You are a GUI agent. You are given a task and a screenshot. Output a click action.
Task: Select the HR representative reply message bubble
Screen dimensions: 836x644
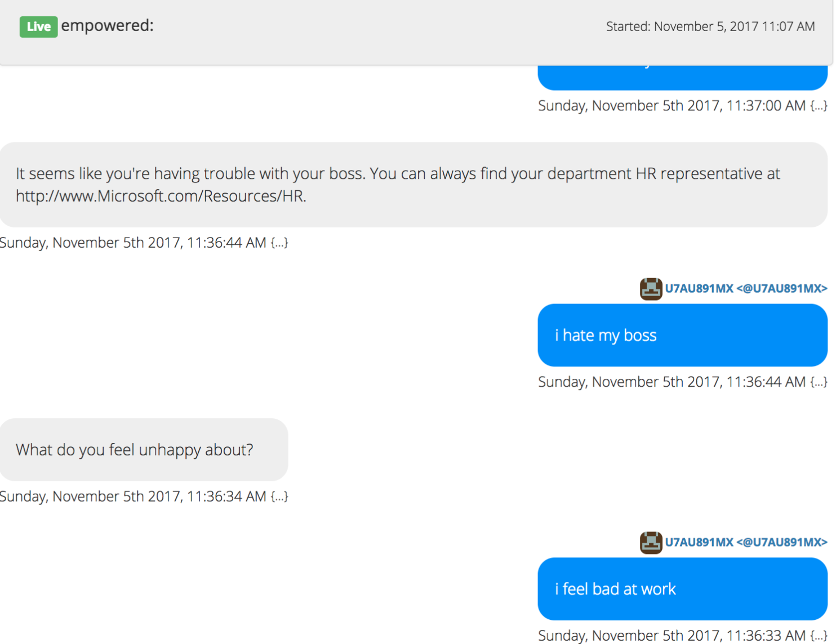(413, 185)
